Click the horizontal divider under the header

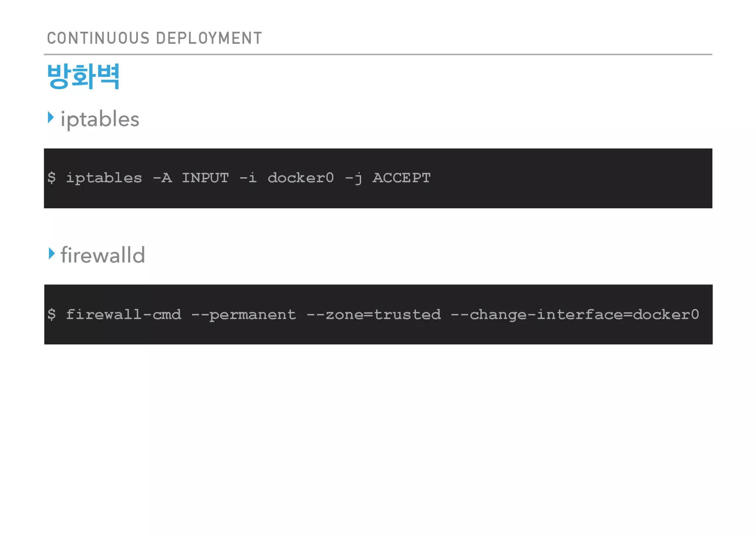tap(378, 54)
